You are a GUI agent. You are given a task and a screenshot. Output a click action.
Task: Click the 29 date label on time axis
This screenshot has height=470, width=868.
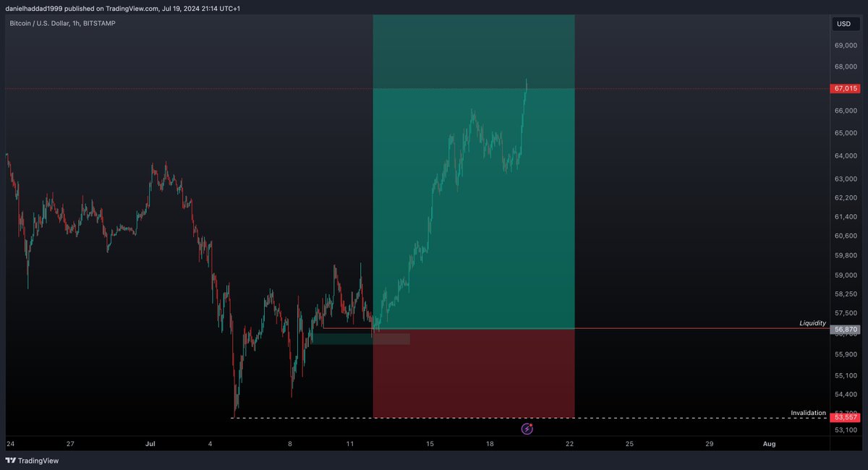(x=710, y=443)
